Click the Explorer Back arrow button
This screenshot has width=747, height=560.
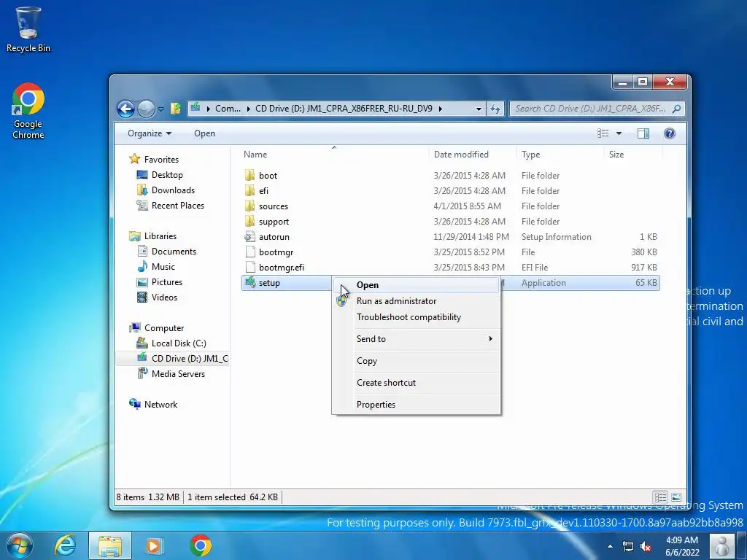[x=125, y=109]
